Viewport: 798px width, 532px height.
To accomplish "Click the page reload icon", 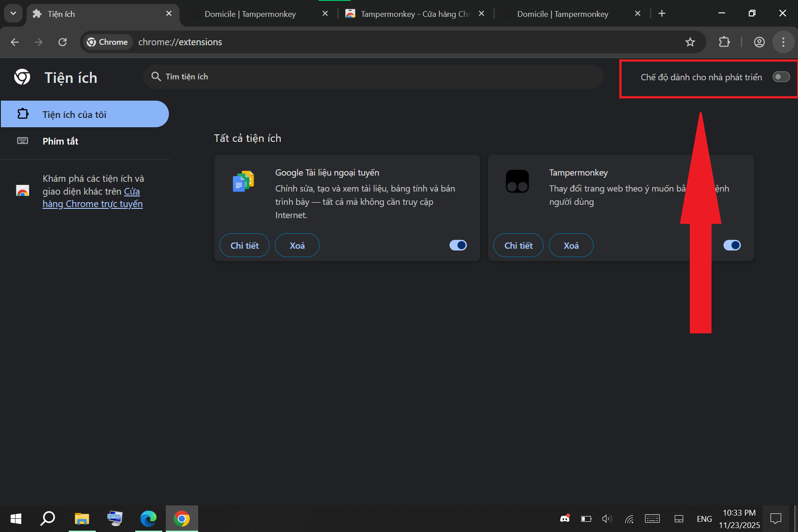I will (63, 42).
